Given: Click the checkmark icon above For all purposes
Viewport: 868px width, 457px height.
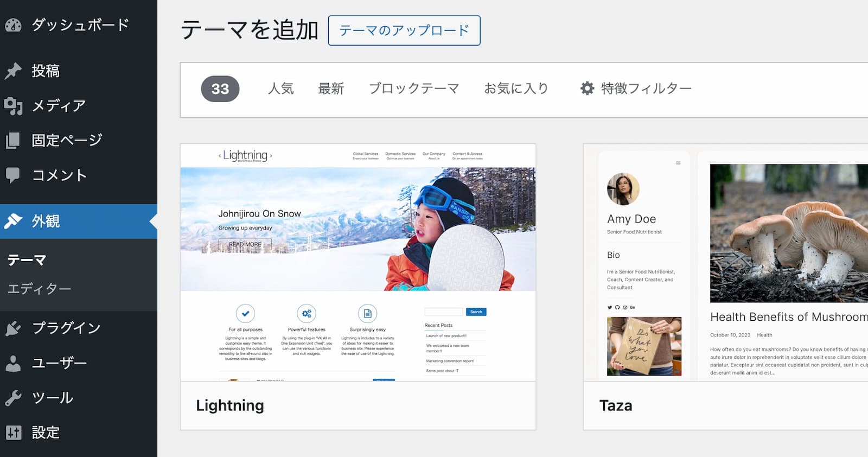Looking at the screenshot, I should (245, 313).
